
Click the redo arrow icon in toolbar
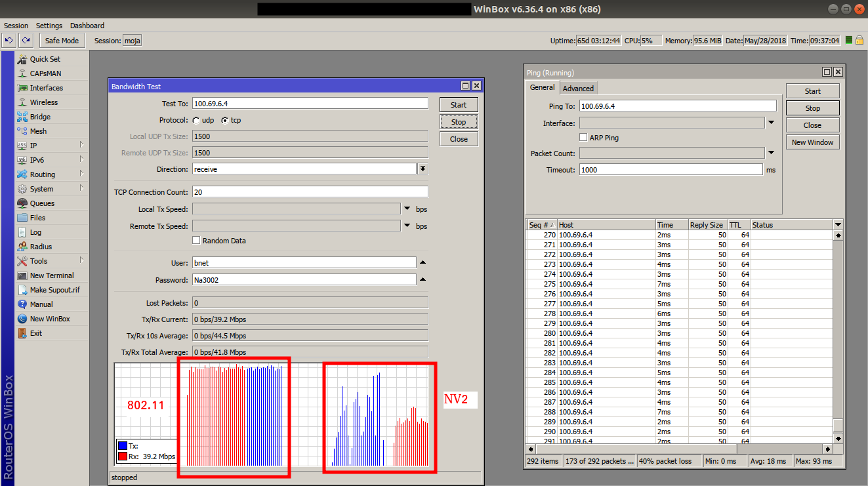[26, 41]
